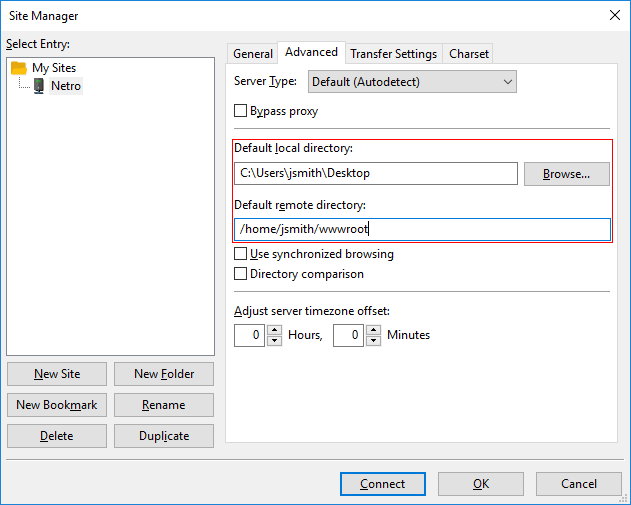This screenshot has width=631, height=505.
Task: Toggle Use synchronized browsing checkbox
Action: (241, 254)
